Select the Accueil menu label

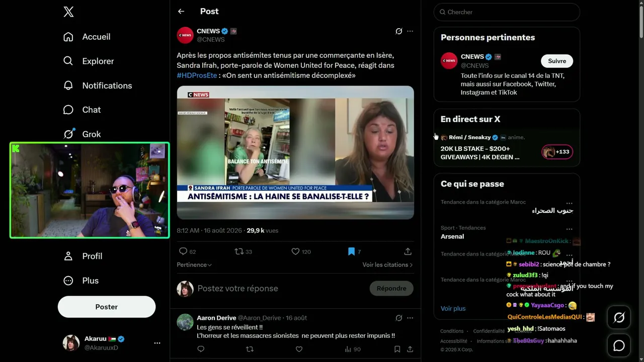[x=96, y=37]
